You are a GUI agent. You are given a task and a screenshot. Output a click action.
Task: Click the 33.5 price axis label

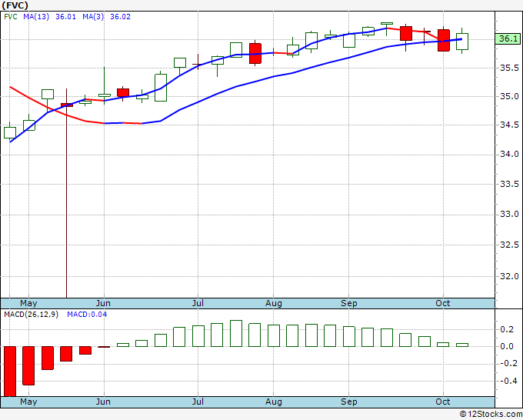[x=509, y=184]
